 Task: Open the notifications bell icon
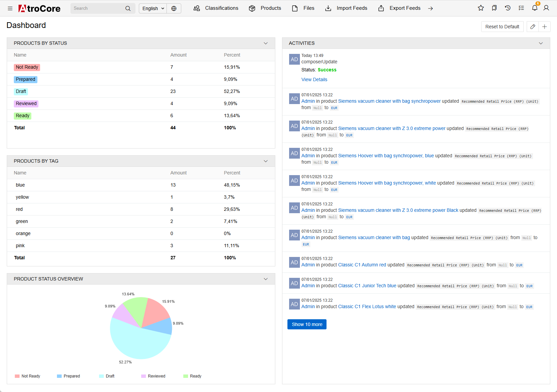tap(534, 8)
